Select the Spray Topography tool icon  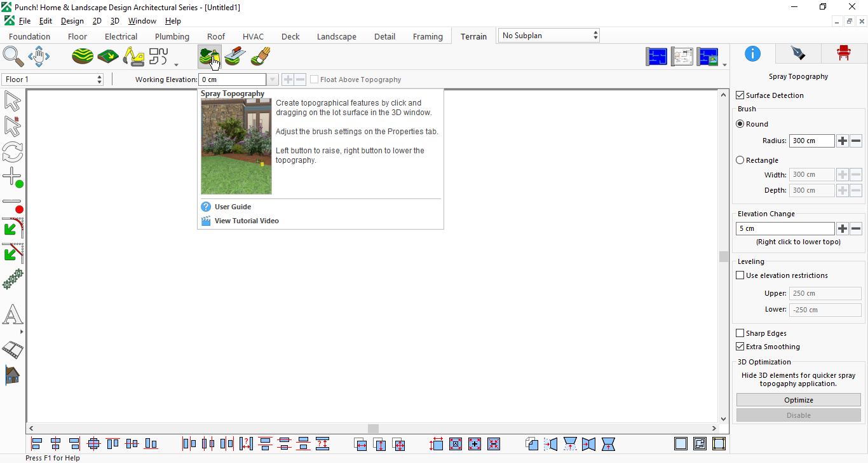coord(209,57)
